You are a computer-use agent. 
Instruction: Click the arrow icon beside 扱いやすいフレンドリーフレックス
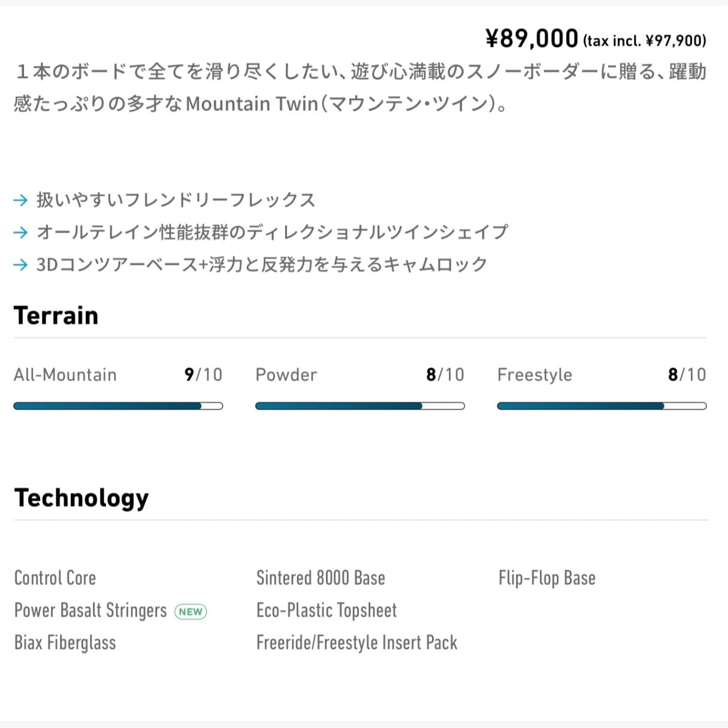click(20, 200)
